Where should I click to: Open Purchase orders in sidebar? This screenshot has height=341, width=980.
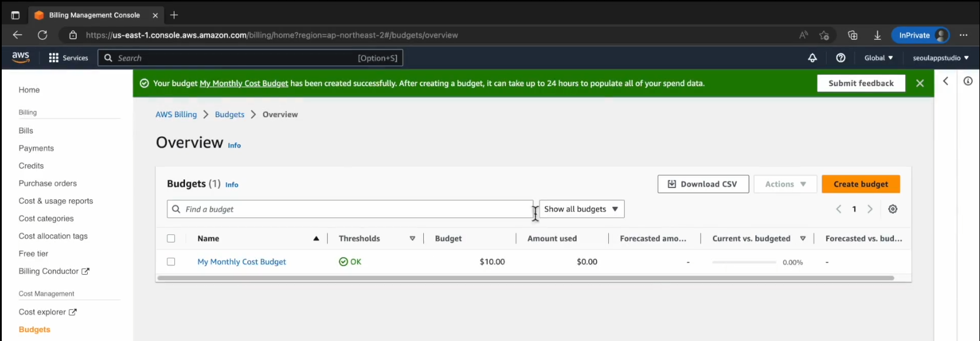pyautogui.click(x=47, y=183)
